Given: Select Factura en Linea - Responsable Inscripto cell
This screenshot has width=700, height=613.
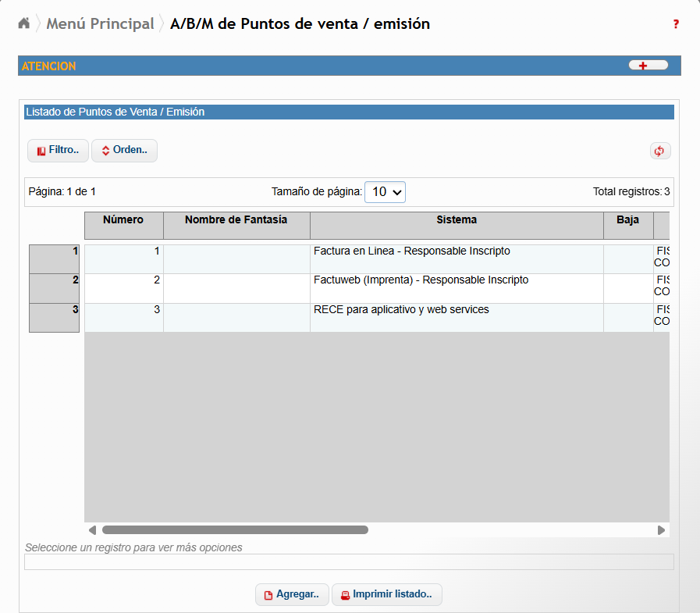Looking at the screenshot, I should (x=457, y=259).
